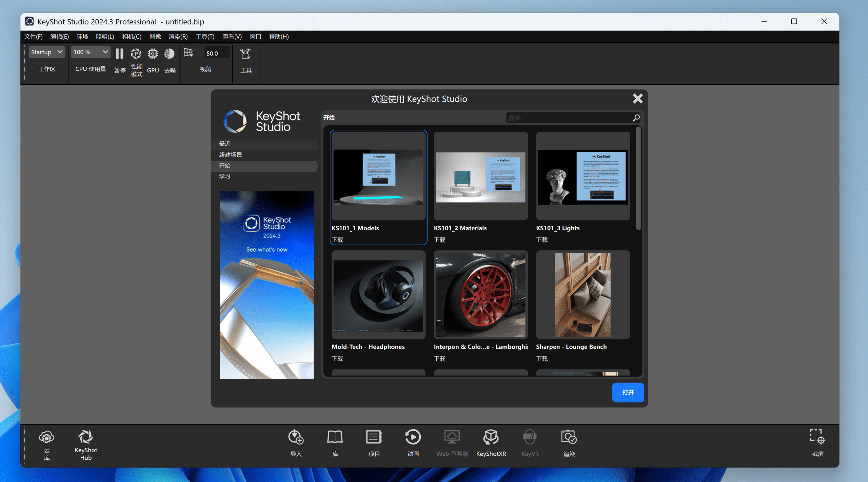Select the Sharpen - Lounge Bench thumbnail

pyautogui.click(x=583, y=295)
